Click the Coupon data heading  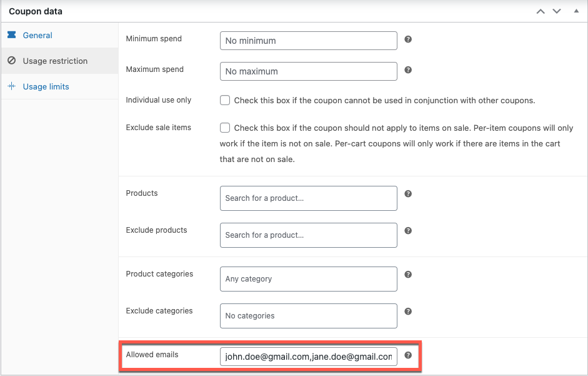36,11
